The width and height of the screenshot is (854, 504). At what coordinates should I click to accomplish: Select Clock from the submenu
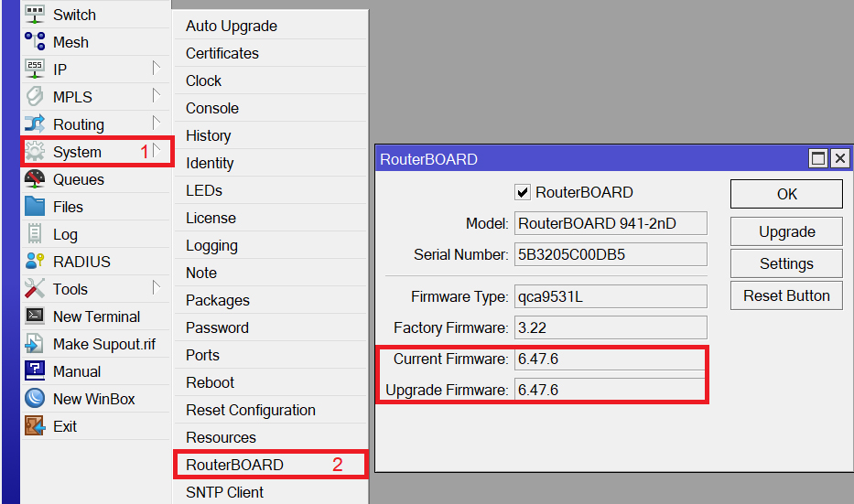click(271, 80)
